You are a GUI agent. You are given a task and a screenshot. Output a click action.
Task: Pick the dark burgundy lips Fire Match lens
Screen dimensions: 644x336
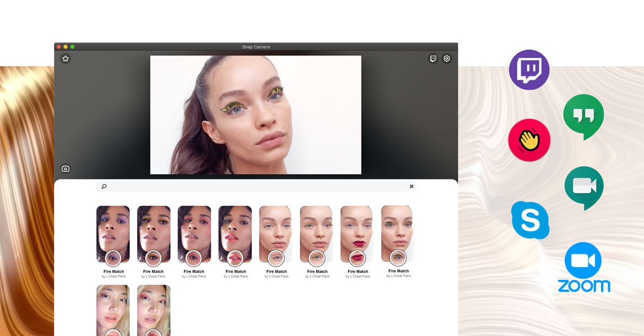pos(357,234)
